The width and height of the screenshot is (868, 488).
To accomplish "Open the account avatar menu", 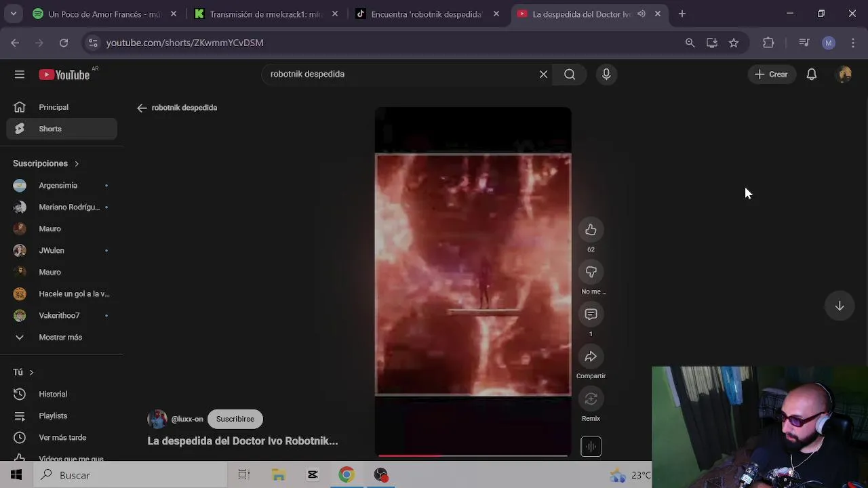I will 844,75.
